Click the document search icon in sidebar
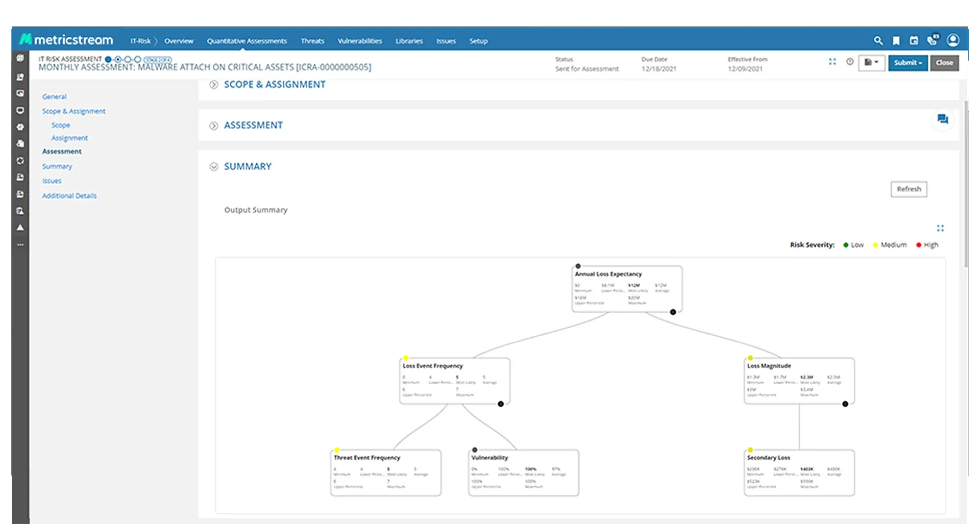The height and width of the screenshot is (524, 980). (20, 211)
